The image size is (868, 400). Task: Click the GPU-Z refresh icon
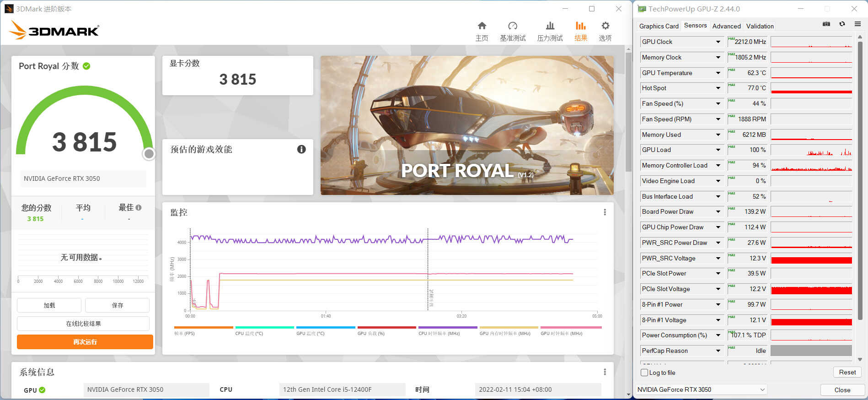[x=842, y=24]
